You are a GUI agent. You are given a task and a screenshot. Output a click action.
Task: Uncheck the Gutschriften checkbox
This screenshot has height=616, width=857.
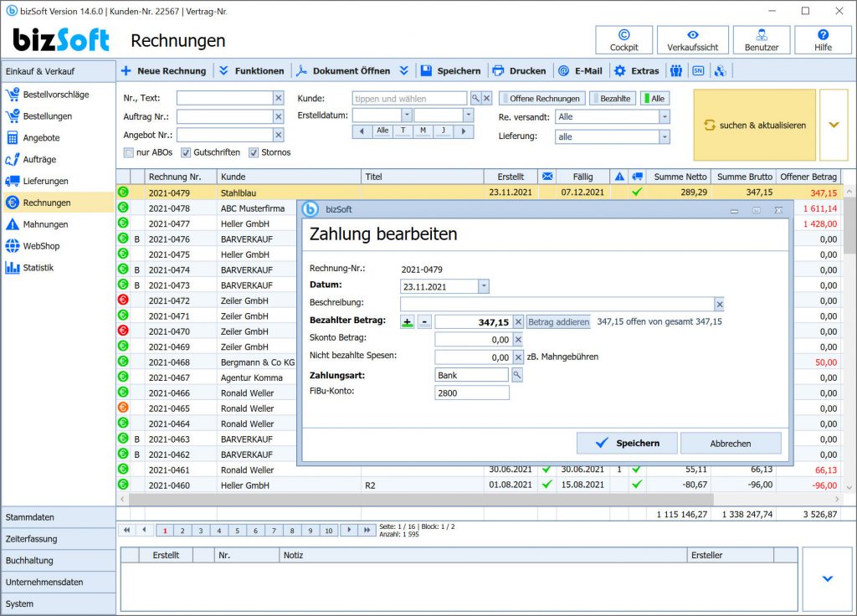click(x=186, y=152)
